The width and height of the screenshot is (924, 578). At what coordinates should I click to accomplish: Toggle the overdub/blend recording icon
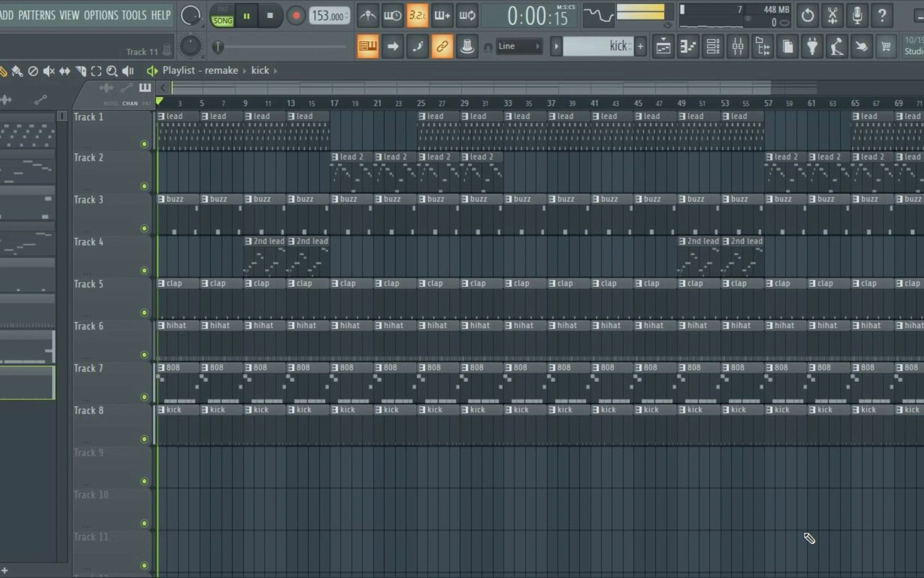(442, 16)
